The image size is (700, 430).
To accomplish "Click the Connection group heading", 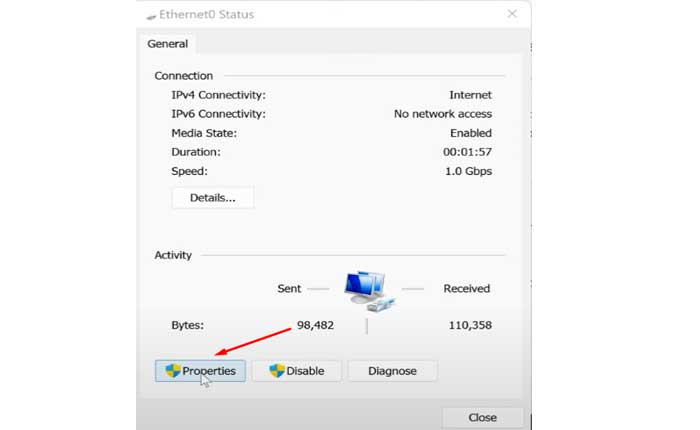I will click(x=183, y=76).
